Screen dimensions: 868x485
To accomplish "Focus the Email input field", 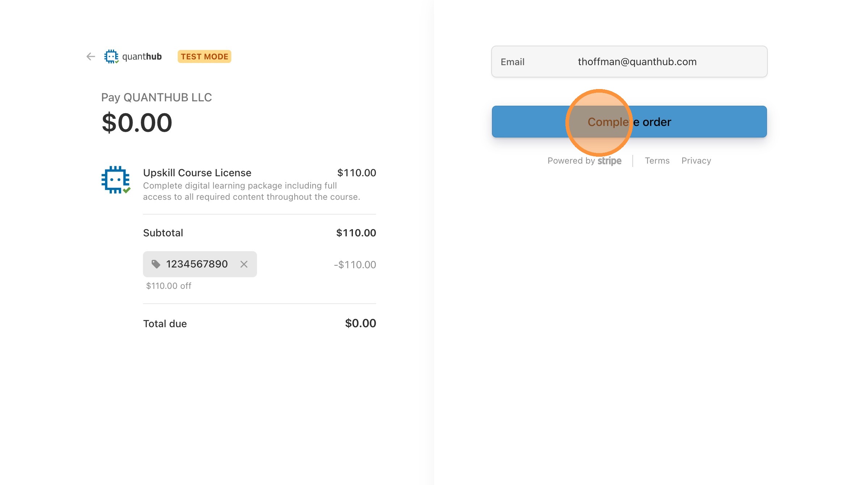I will coord(637,62).
